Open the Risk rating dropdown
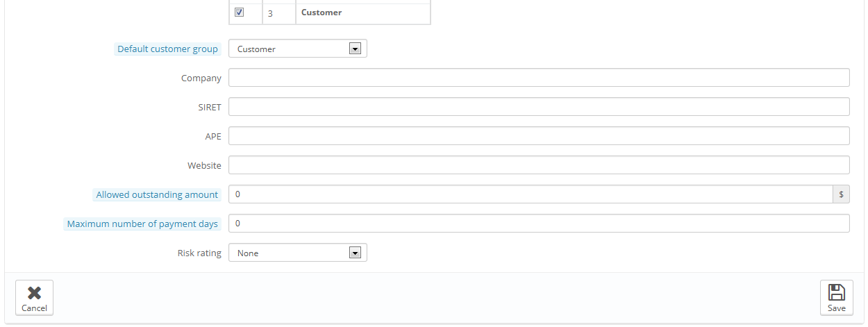Image resolution: width=868 pixels, height=327 pixels. (297, 253)
